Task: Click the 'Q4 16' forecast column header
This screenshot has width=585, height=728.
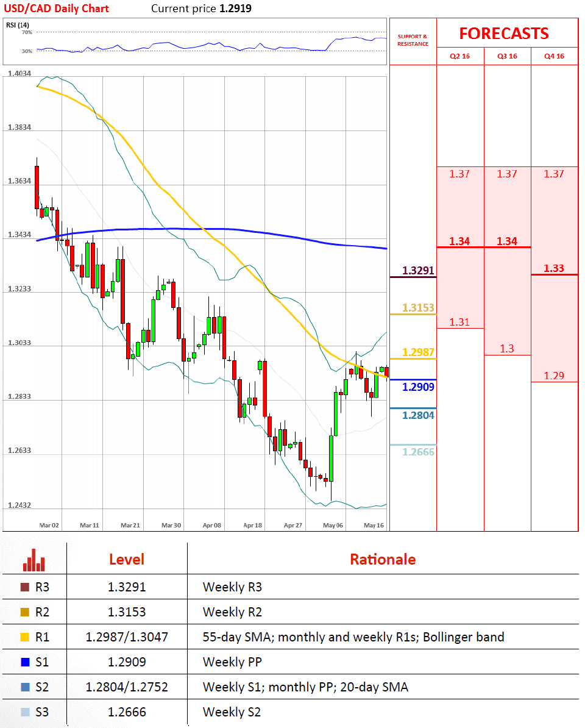Action: point(554,56)
